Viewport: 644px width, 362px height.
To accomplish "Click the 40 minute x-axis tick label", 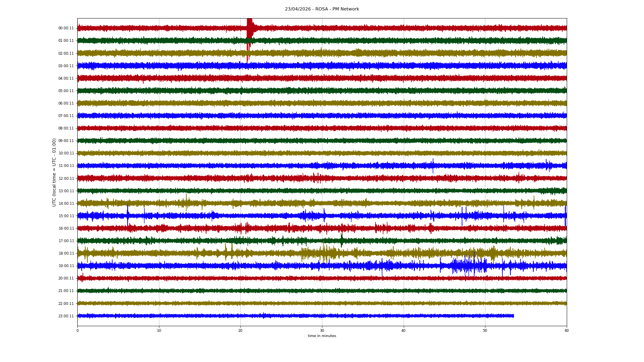I will pyautogui.click(x=403, y=331).
